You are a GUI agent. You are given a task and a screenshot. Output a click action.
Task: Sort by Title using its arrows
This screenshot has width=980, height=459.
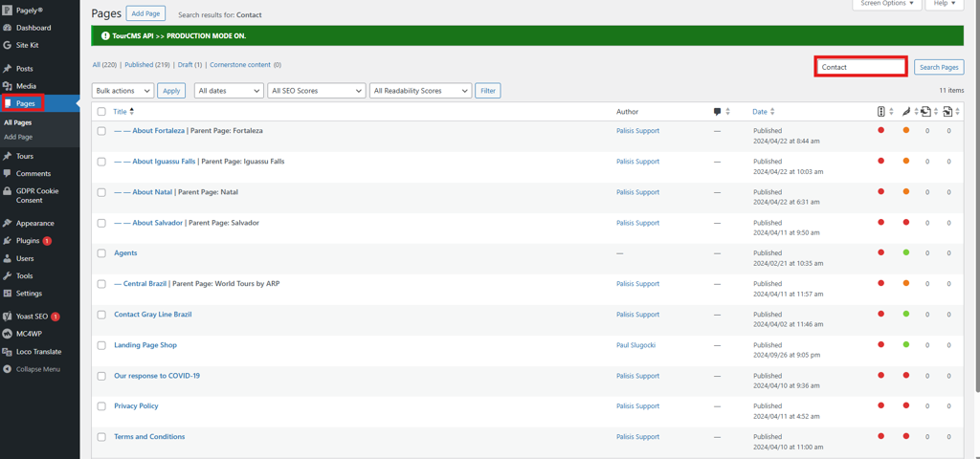(x=131, y=112)
